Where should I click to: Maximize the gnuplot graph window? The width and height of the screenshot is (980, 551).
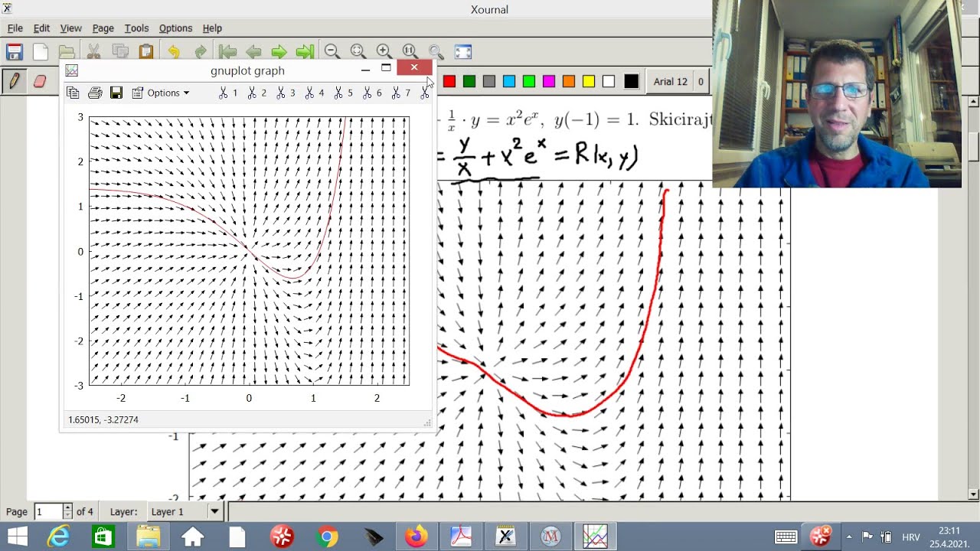point(386,68)
